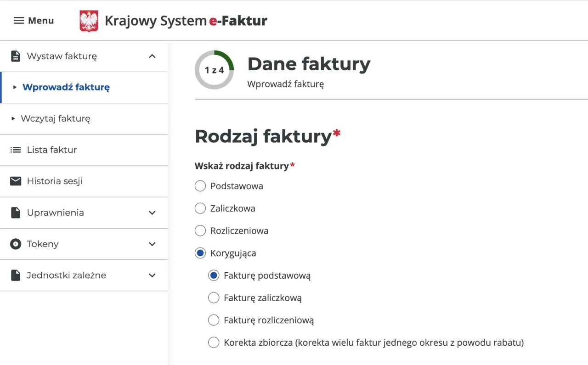Click the 1 z 4 progress ring
588x365 pixels.
click(214, 70)
